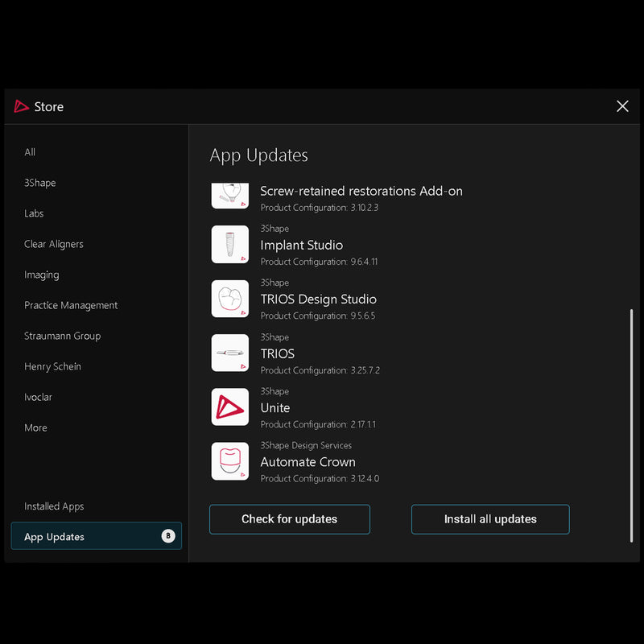Open the Practice Management category

coord(71,305)
